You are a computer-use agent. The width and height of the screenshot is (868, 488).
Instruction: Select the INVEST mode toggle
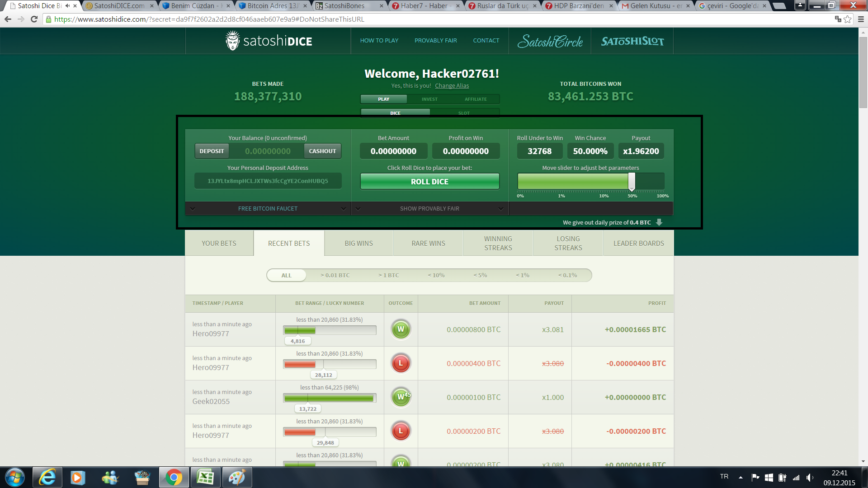click(x=429, y=99)
